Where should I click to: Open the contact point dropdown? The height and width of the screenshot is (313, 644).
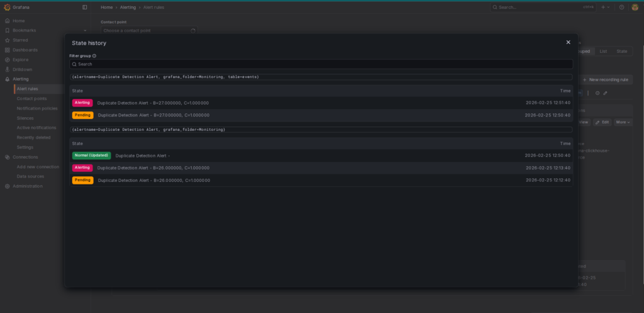coord(149,30)
